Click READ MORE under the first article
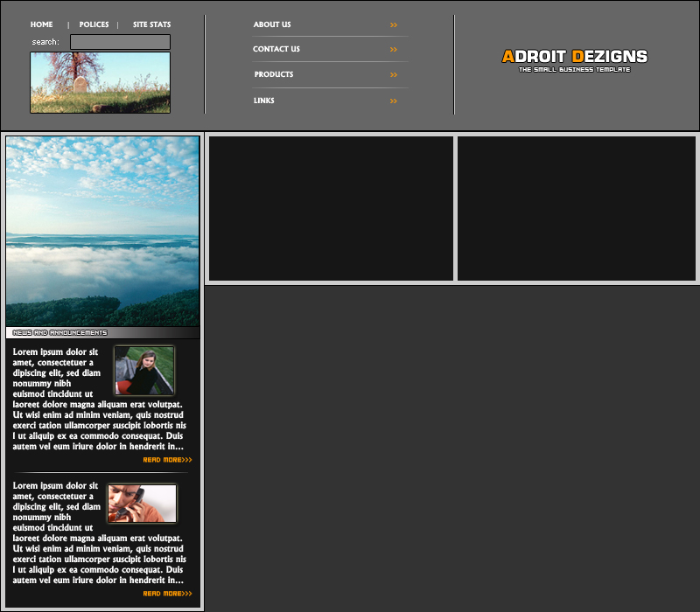The image size is (700, 612). [167, 460]
